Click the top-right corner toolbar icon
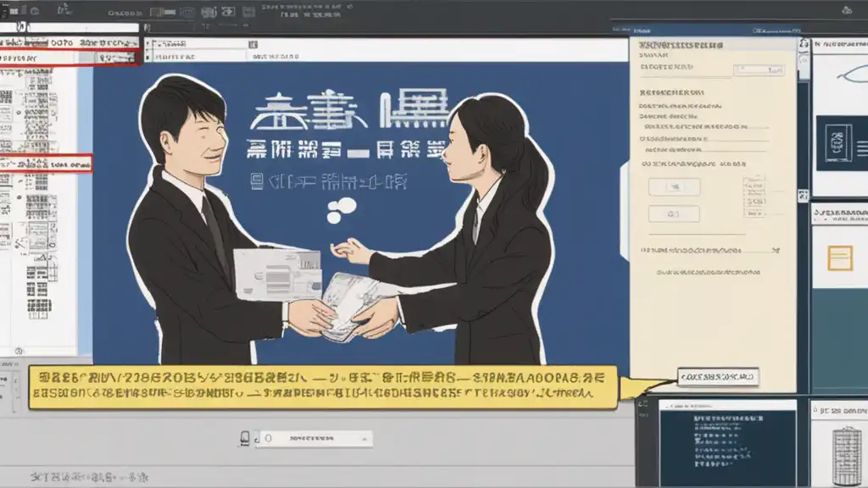The image size is (868, 488). [x=847, y=10]
